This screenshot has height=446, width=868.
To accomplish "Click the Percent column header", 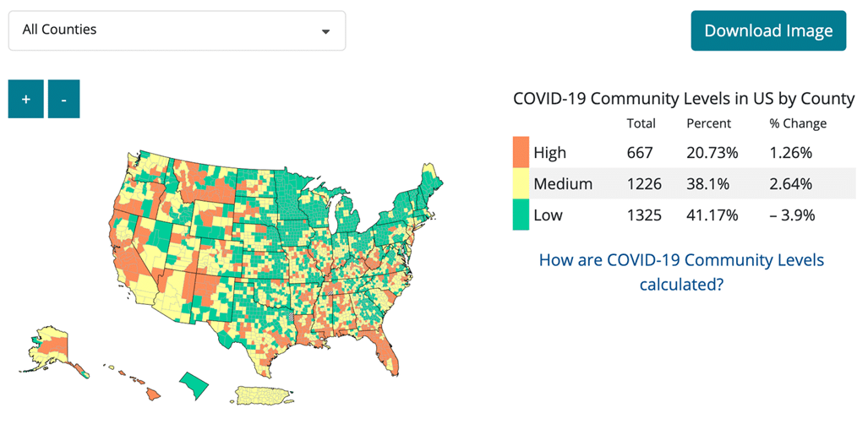I will pos(708,123).
